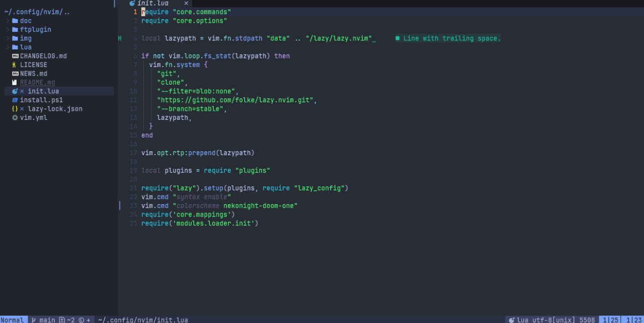Expand the img folder chevron
644x323 pixels.
8,38
